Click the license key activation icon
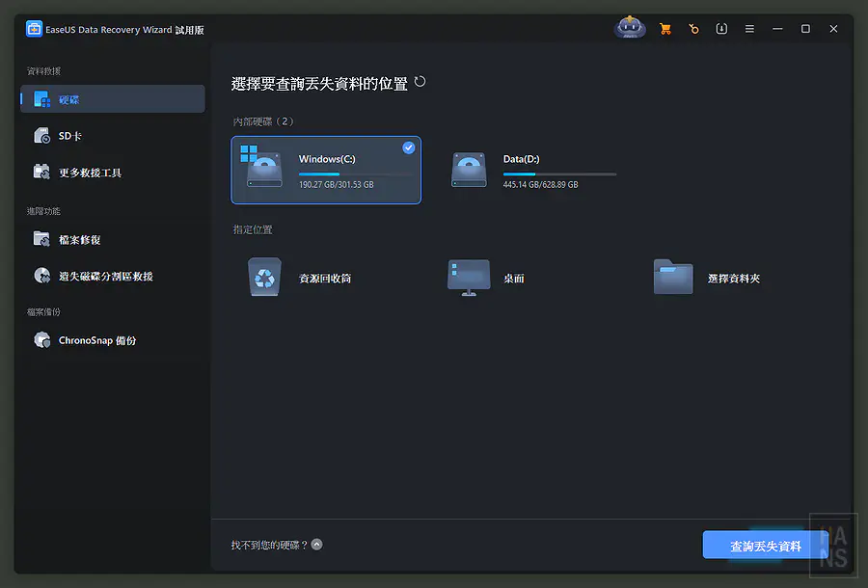868x588 pixels. [x=693, y=28]
